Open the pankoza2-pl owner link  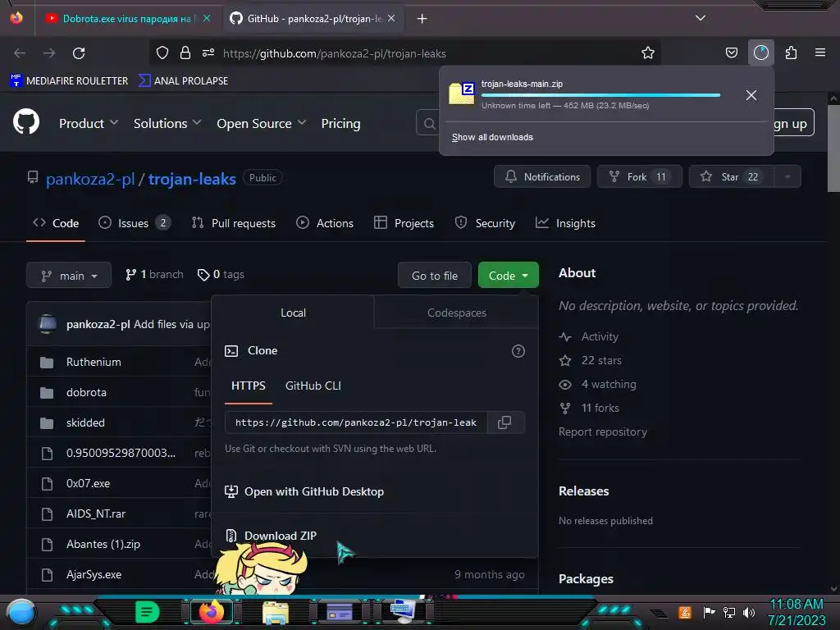pos(90,179)
